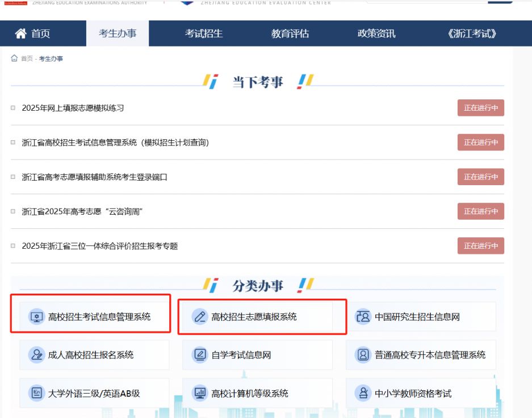The image size is (532, 418).
Task: Click the 考生办事 breadcrumb entry
Action: coord(52,58)
